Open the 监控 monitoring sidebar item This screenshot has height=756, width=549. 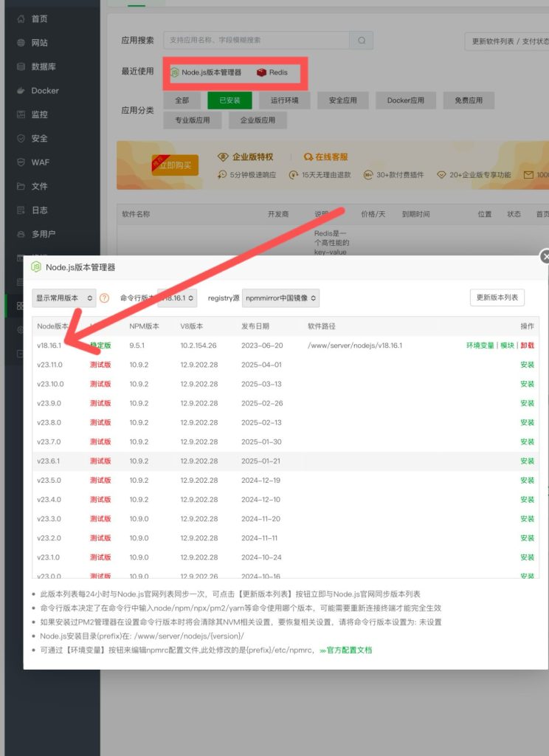[x=40, y=114]
